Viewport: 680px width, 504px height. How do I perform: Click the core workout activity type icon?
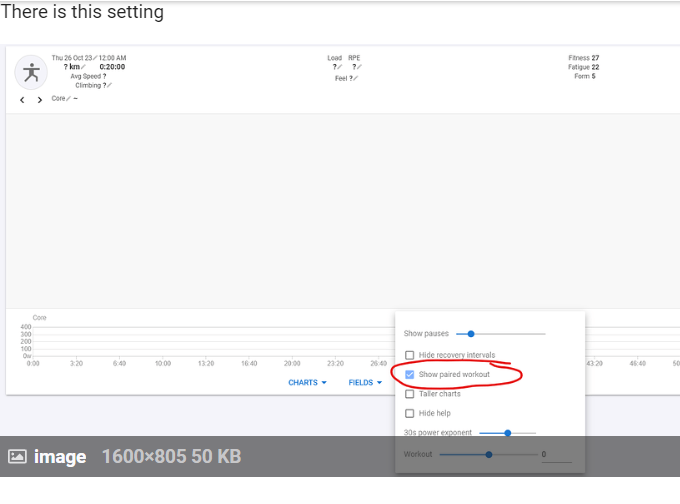click(31, 72)
